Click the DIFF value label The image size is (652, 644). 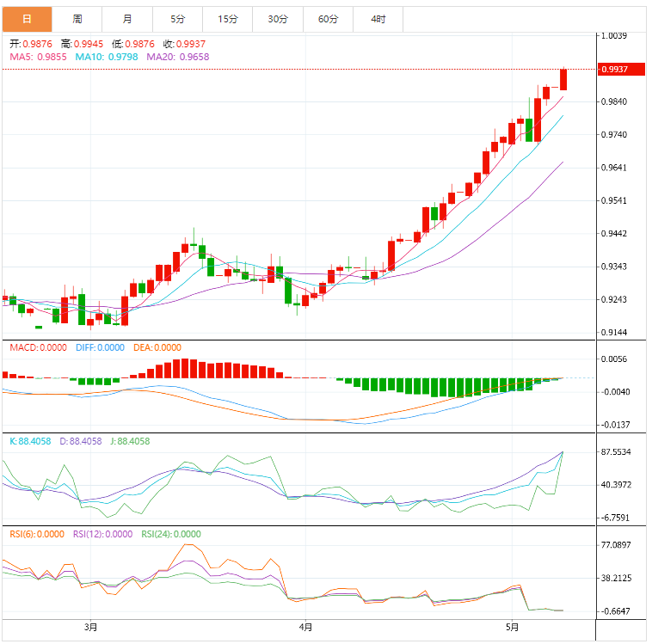pyautogui.click(x=99, y=347)
